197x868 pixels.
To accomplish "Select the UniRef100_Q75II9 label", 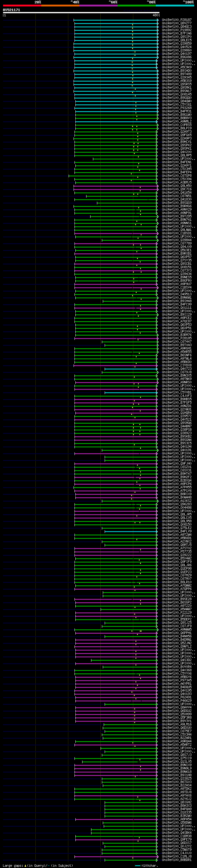I will pyautogui.click(x=177, y=758).
